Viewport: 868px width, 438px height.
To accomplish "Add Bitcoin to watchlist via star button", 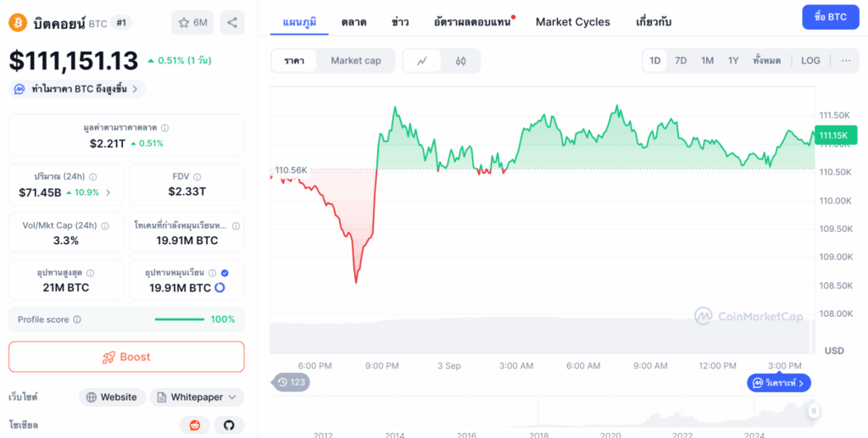I will (x=192, y=22).
